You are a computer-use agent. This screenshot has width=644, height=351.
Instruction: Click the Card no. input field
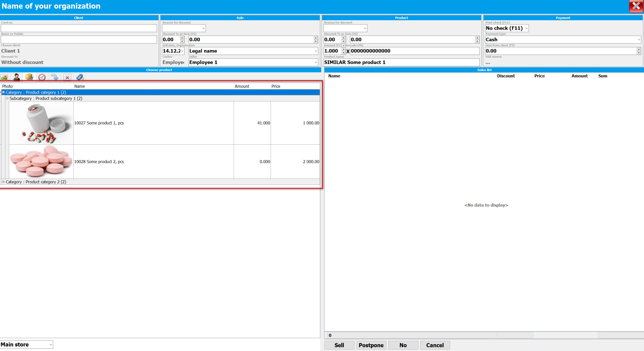point(78,28)
